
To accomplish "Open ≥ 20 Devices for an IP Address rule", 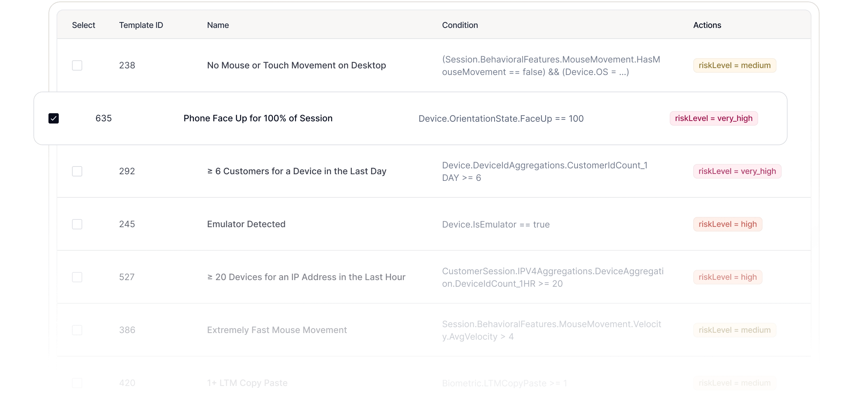I will point(306,277).
